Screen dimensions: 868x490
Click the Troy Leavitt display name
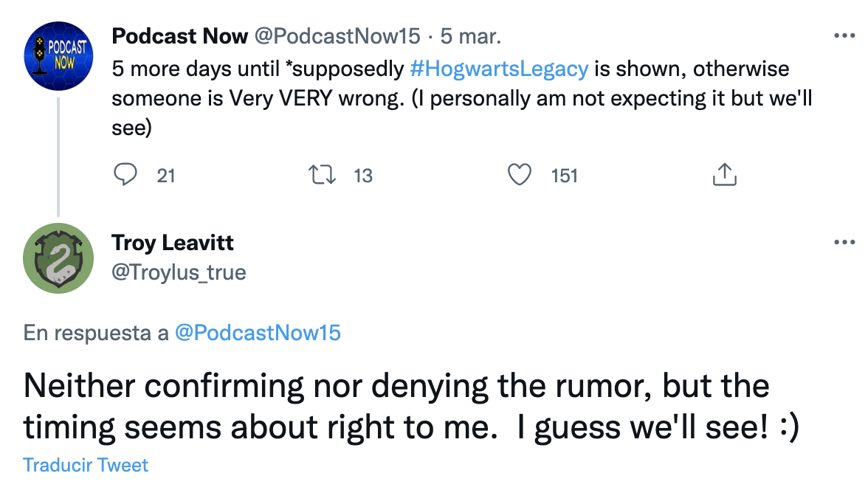tap(173, 241)
